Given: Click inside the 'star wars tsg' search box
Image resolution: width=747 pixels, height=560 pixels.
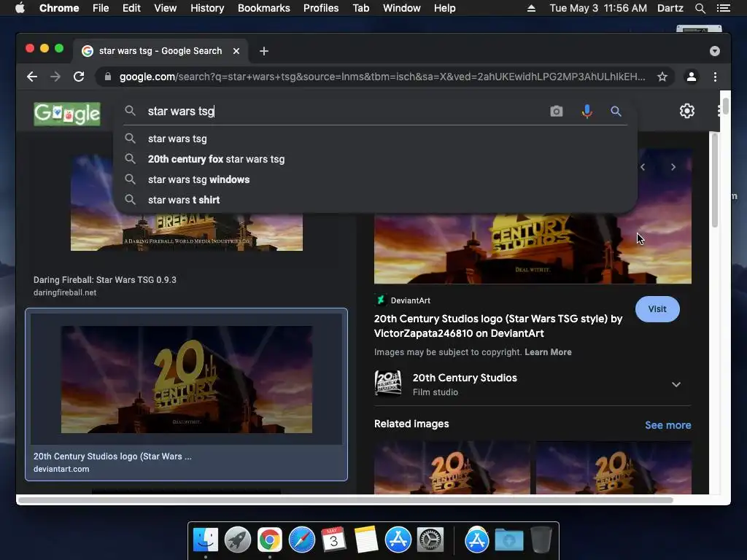Looking at the screenshot, I should [343, 111].
